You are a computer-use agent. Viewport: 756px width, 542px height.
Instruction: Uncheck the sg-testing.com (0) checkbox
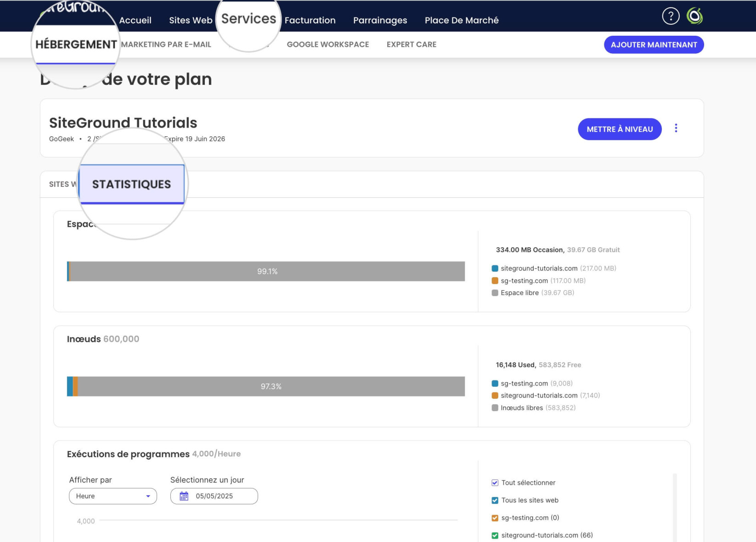click(x=495, y=518)
